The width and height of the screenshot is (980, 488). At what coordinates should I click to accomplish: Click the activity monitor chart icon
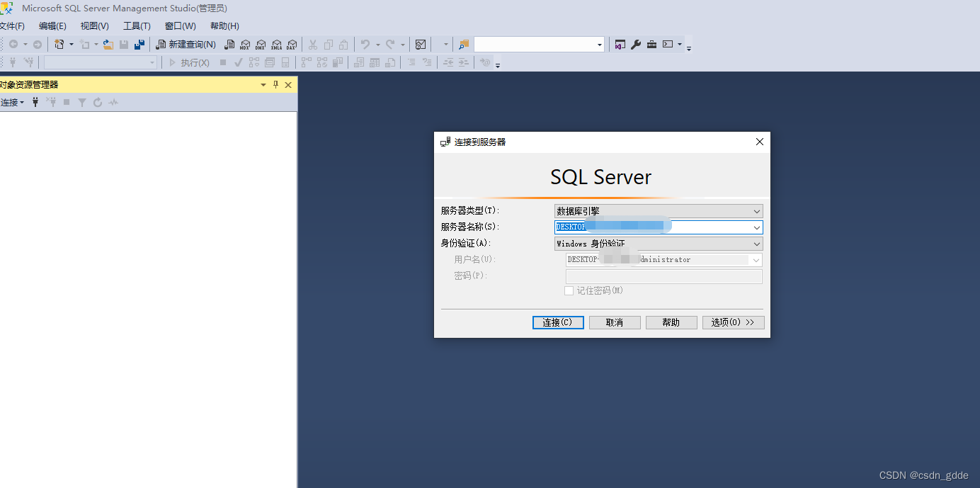tap(421, 44)
